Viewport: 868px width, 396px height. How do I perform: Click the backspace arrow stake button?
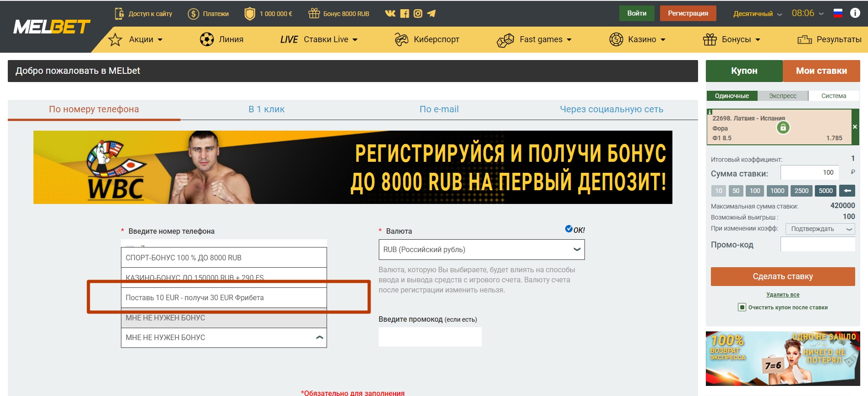pos(847,191)
